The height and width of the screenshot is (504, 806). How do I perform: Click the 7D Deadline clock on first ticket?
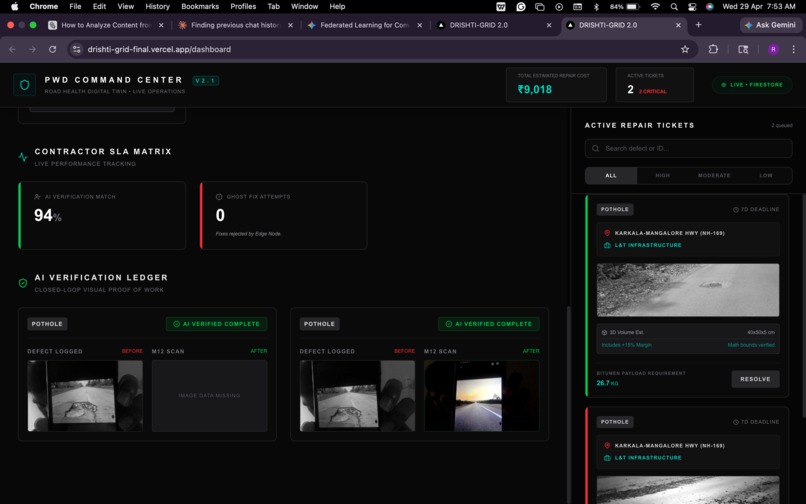[x=736, y=209]
